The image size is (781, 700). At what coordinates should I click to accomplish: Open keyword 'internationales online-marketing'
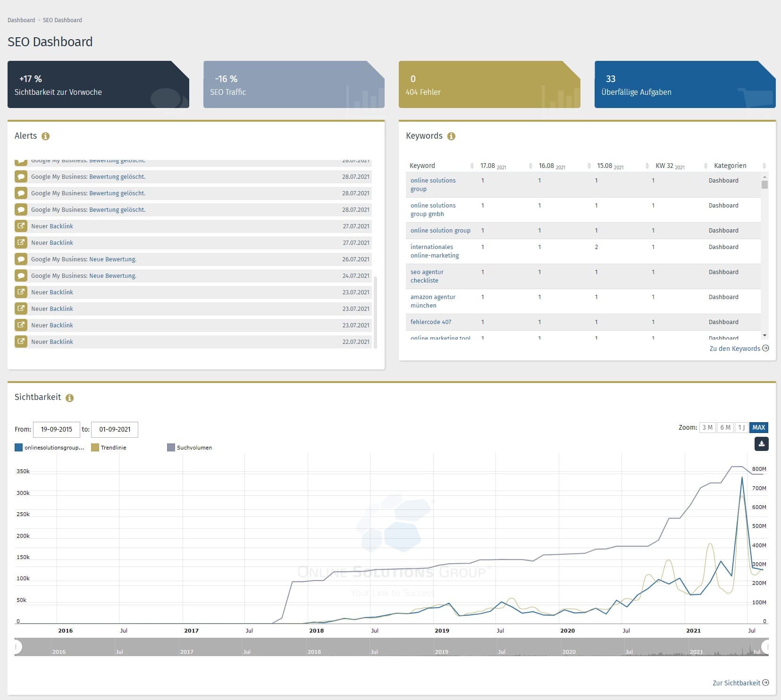(435, 251)
